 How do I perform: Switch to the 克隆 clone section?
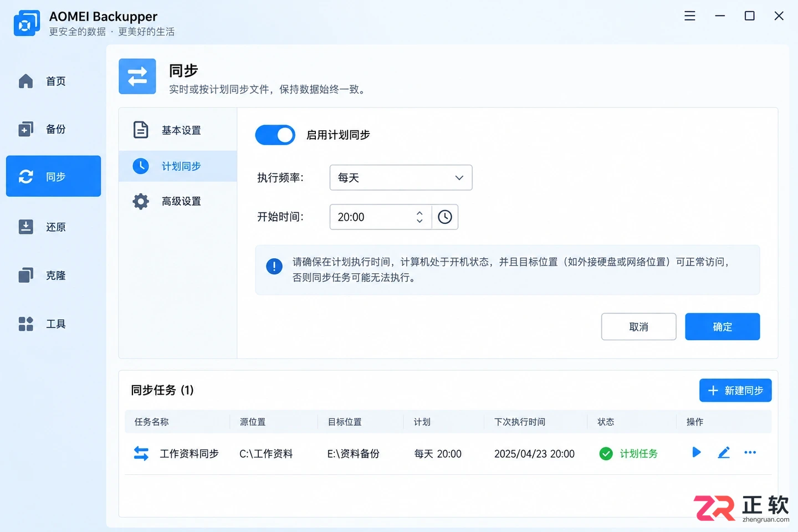(53, 275)
